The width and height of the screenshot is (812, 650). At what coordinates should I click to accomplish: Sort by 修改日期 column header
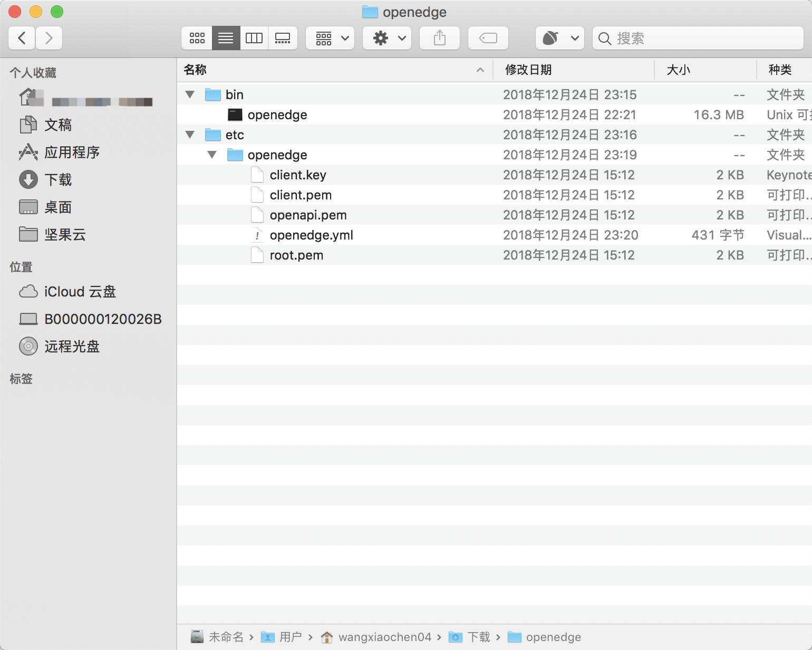click(x=528, y=70)
